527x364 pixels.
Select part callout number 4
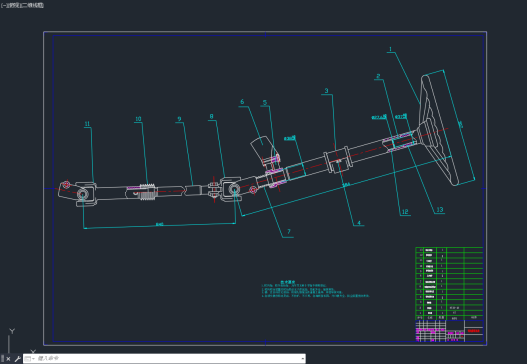(x=359, y=223)
